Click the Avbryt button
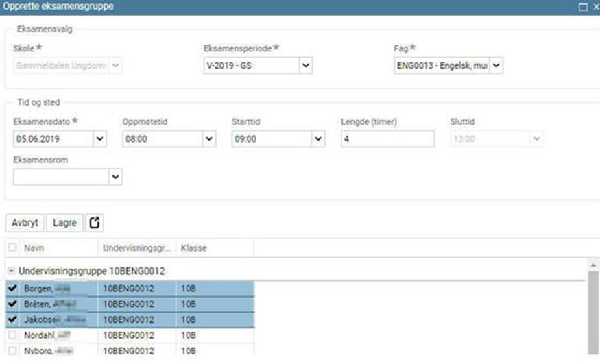This screenshot has width=600, height=364. tap(25, 223)
